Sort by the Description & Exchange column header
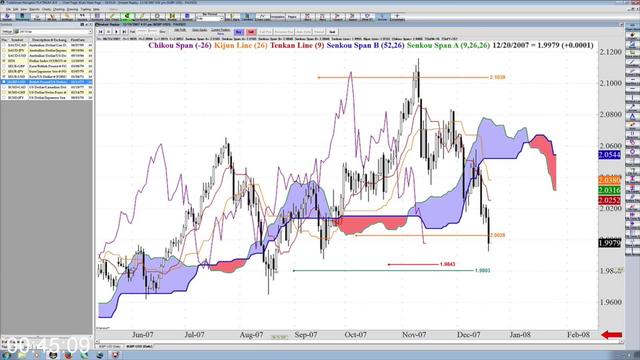The image size is (640, 360). click(x=48, y=40)
